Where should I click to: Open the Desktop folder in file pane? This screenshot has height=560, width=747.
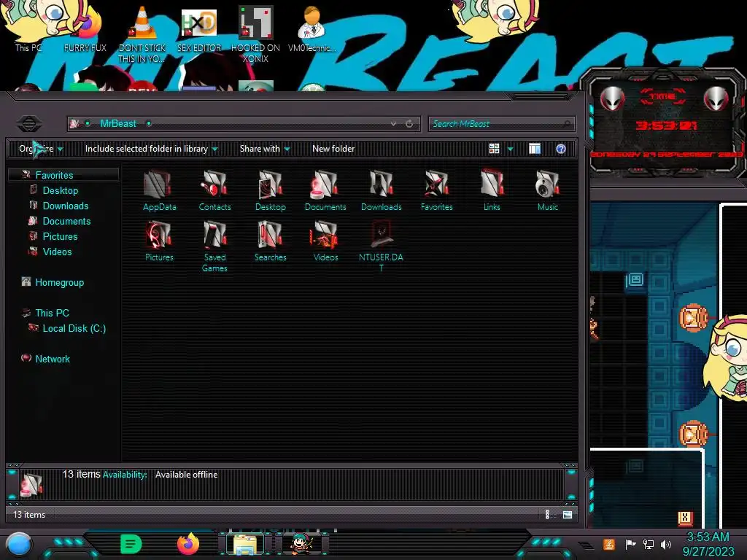tap(270, 191)
